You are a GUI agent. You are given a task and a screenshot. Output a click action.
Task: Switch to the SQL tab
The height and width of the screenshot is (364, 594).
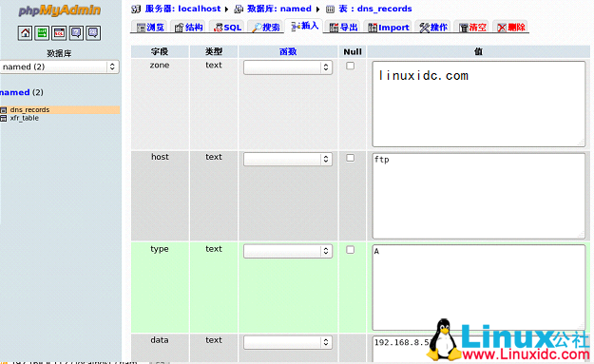(x=227, y=28)
